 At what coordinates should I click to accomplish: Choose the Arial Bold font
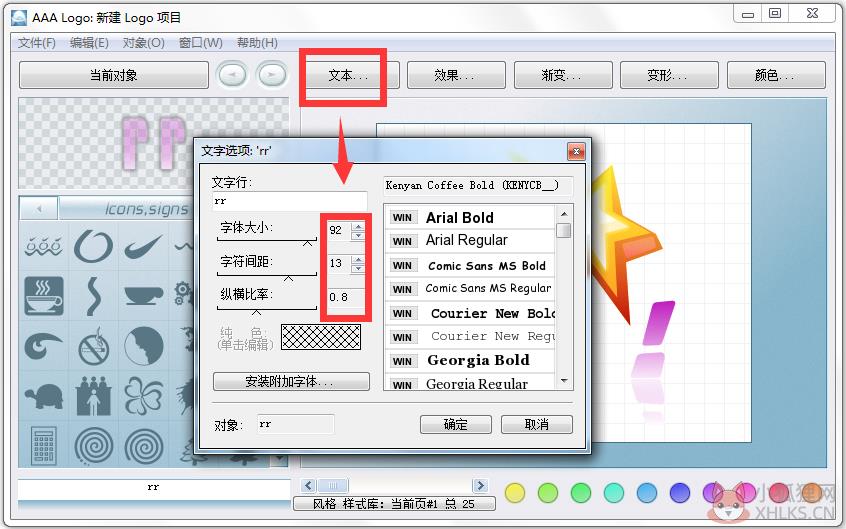[470, 218]
